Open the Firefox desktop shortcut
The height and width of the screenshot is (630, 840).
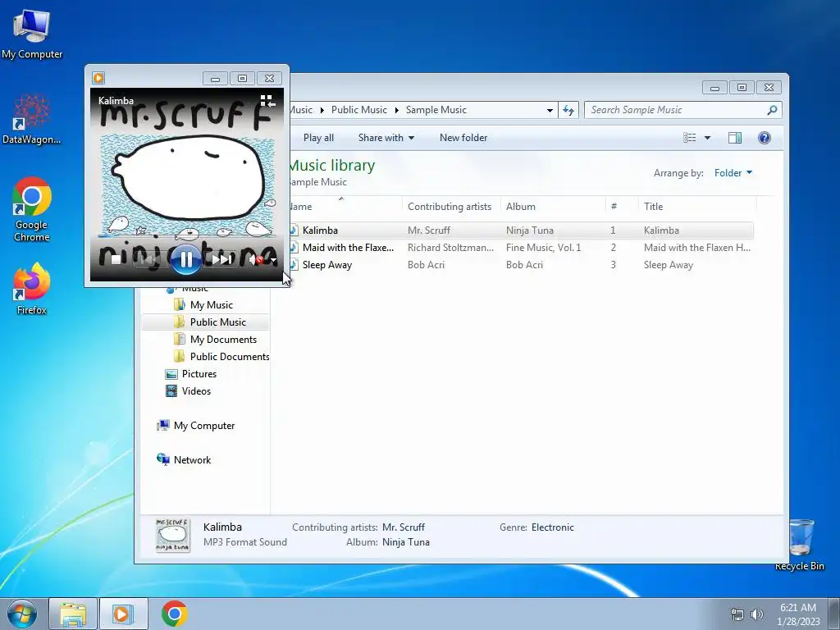click(32, 288)
